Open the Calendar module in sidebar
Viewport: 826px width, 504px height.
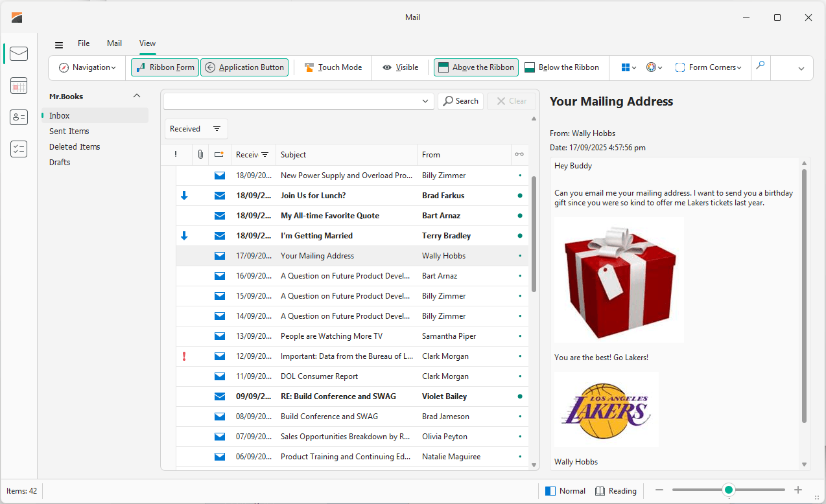pos(19,86)
